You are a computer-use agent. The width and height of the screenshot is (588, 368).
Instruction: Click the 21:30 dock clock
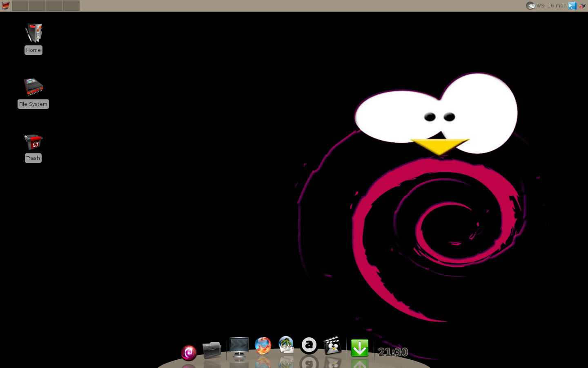(x=393, y=352)
